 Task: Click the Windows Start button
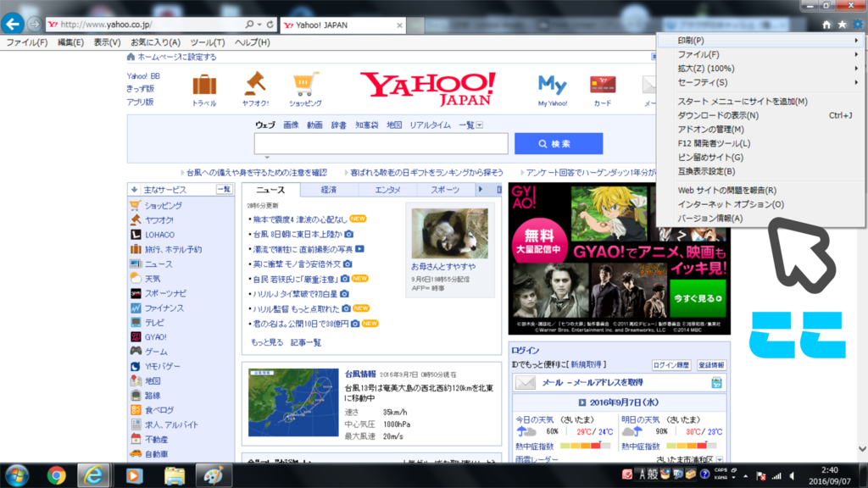tap(17, 476)
